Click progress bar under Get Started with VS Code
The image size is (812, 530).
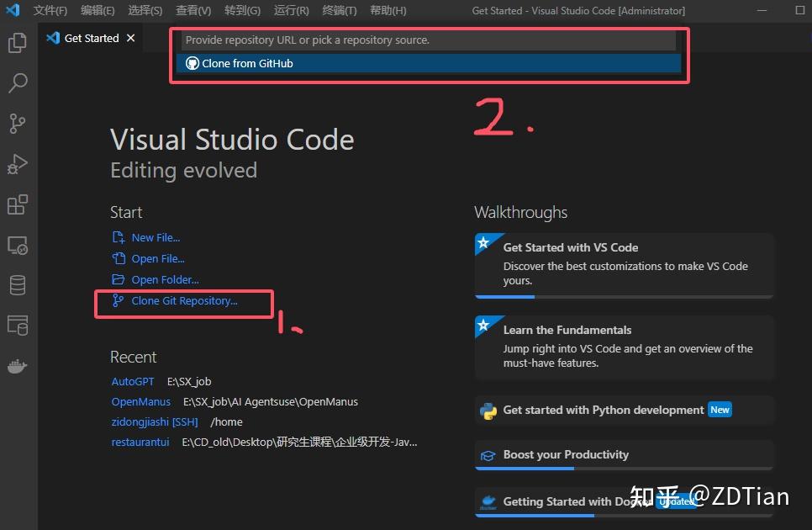[624, 297]
